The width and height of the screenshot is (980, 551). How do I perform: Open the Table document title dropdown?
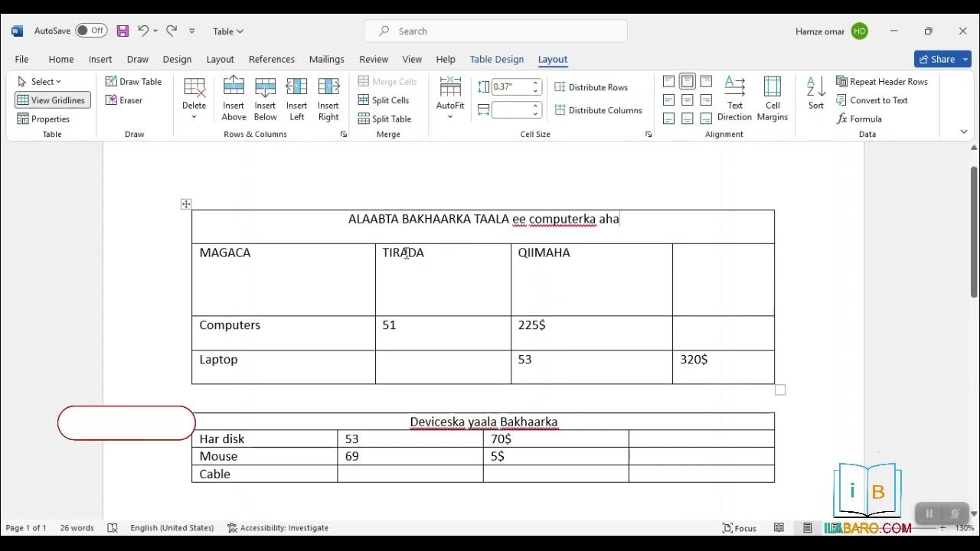[x=228, y=31]
